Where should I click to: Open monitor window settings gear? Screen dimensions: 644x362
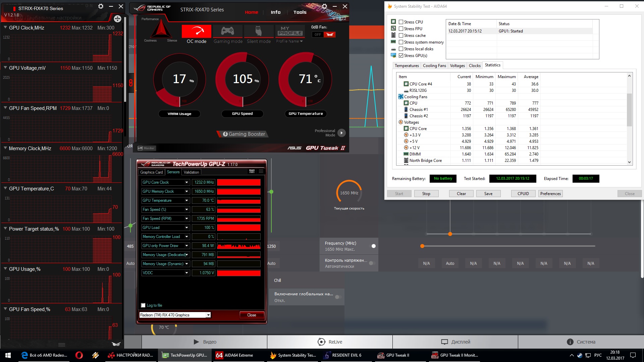coord(101,6)
